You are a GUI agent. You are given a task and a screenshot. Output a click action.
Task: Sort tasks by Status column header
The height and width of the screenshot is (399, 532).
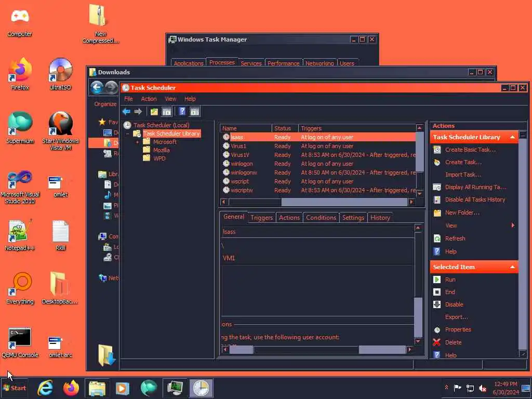[x=285, y=128]
